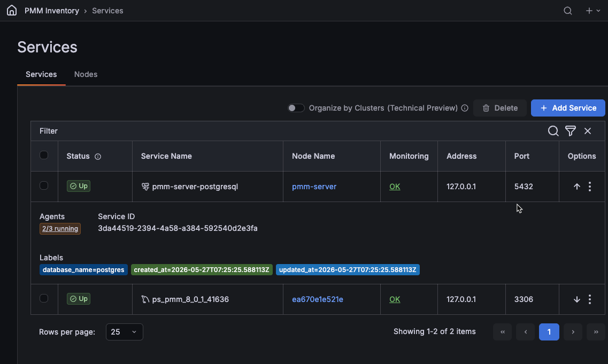Open the pmm-server node link
The image size is (608, 364).
tap(314, 187)
